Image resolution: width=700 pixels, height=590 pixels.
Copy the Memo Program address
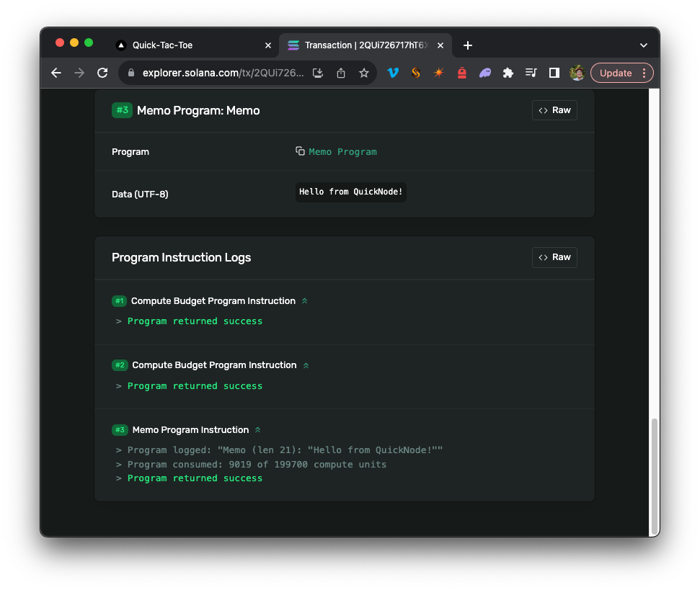[x=300, y=151]
